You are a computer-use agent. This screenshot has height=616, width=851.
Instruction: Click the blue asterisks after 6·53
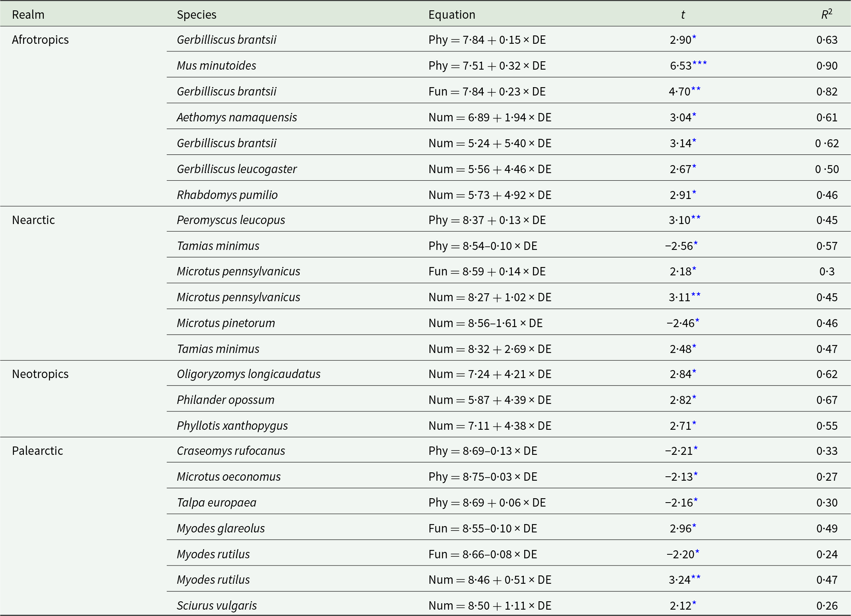pyautogui.click(x=700, y=63)
